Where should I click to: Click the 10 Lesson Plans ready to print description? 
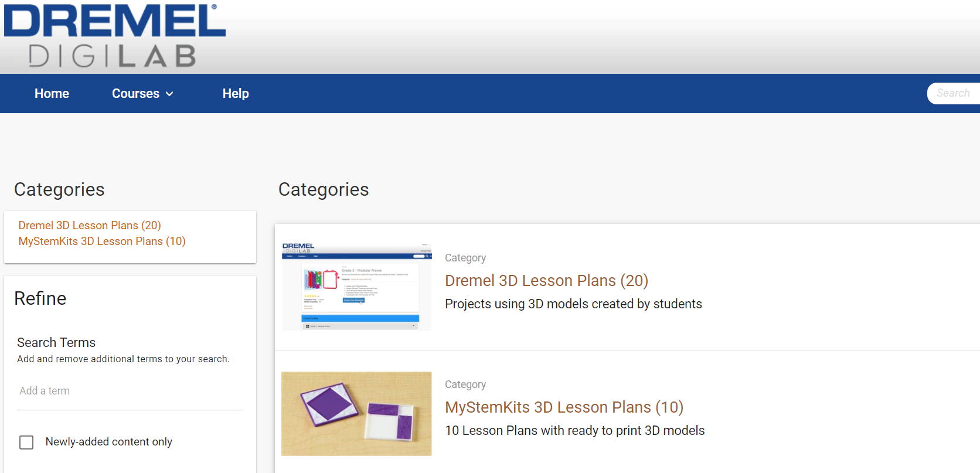(x=574, y=431)
